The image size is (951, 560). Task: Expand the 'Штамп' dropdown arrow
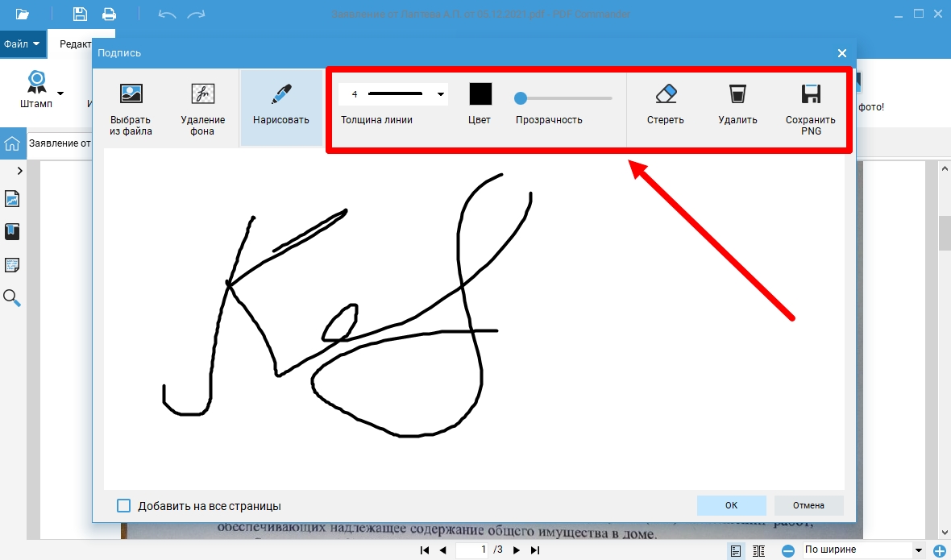60,93
